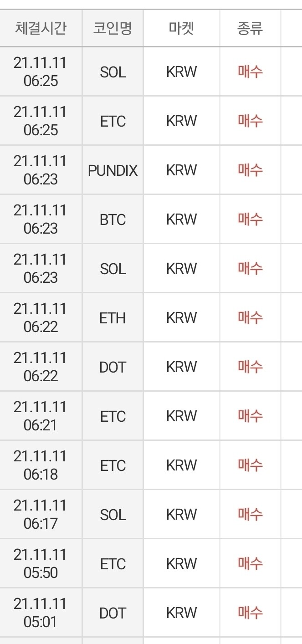Select the SOL trade at 06:25
This screenshot has height=644, width=302.
112,72
